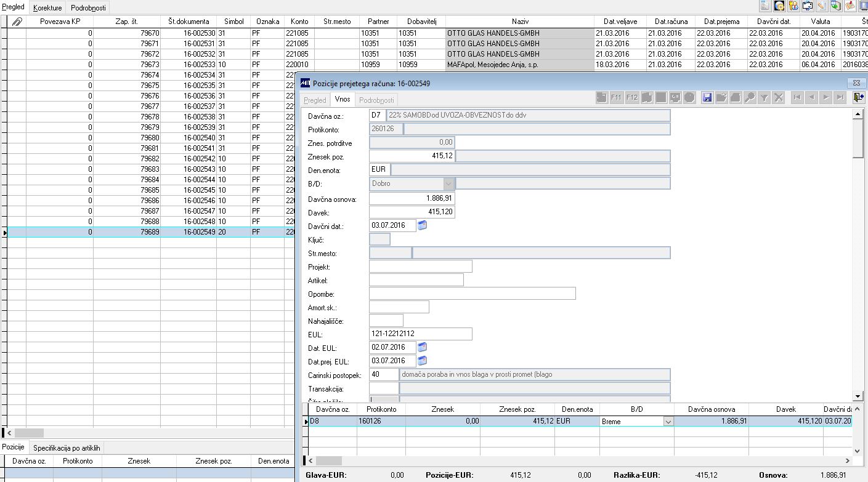868x482 pixels.
Task: Click 160126 Protikonto cell in positions grid
Action: pyautogui.click(x=381, y=422)
